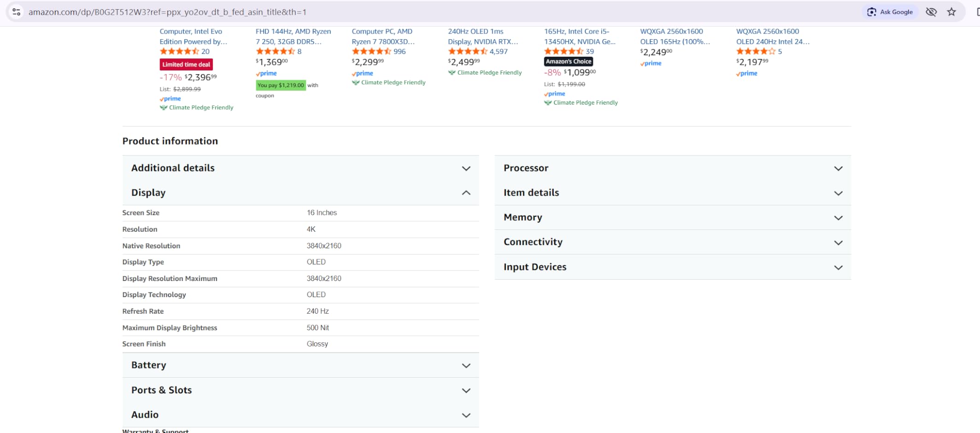
Task: Click the Screen Finish value Glossy
Action: coord(317,344)
